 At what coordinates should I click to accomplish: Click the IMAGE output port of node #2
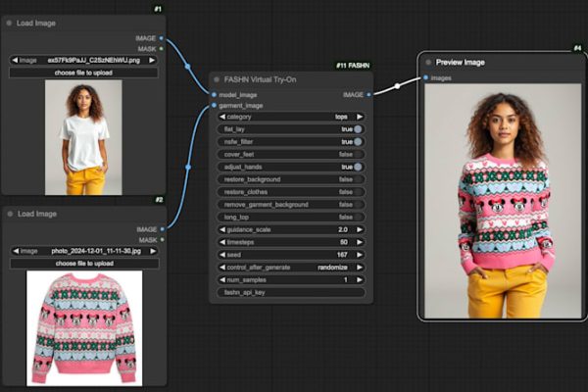[x=163, y=229]
